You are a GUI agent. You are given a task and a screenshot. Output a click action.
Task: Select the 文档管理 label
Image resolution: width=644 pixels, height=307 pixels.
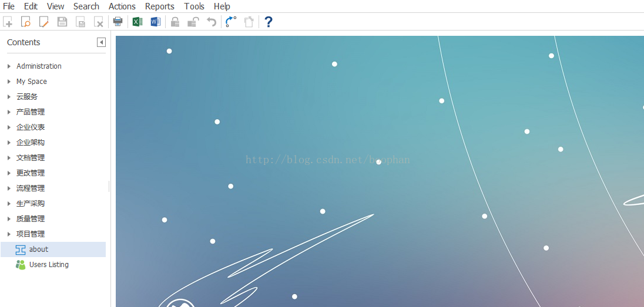[x=31, y=157]
